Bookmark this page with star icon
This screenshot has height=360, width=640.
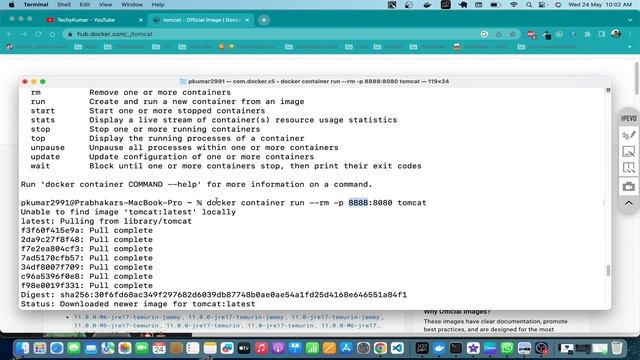(513, 34)
